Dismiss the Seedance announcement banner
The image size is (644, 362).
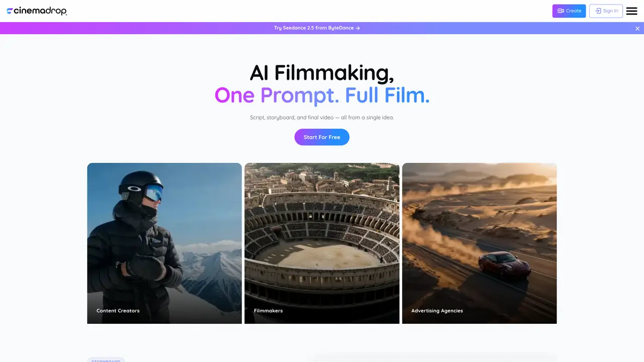(637, 29)
